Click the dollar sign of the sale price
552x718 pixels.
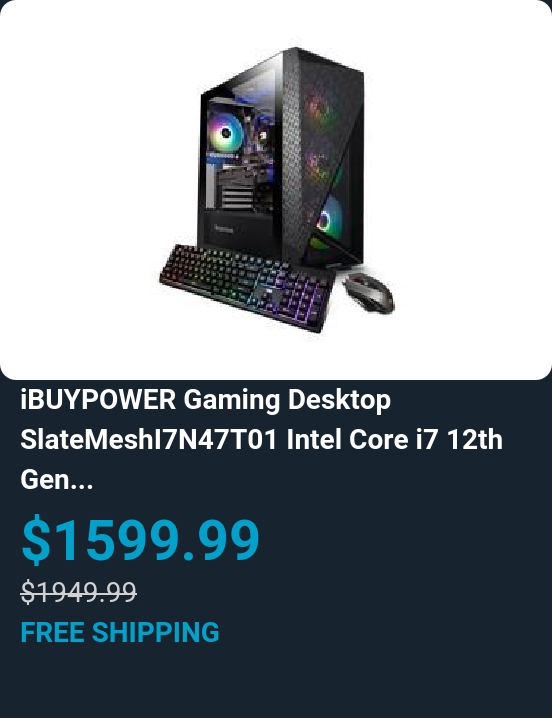36,539
